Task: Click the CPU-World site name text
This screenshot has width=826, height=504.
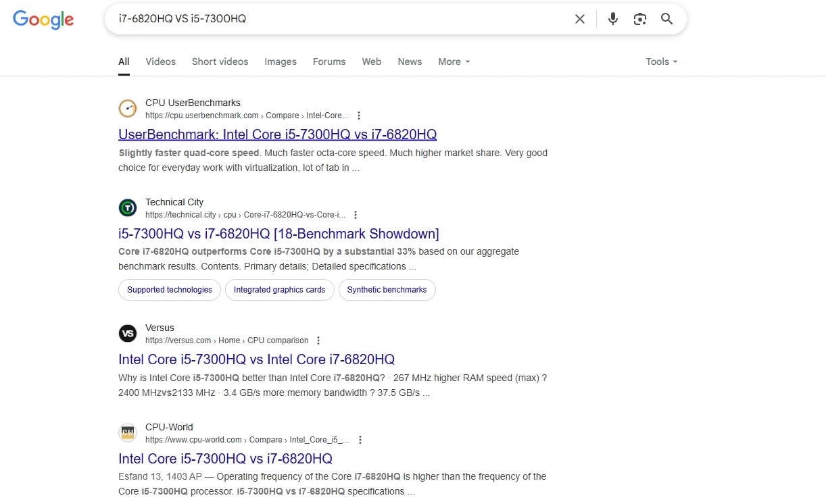Action: pyautogui.click(x=169, y=427)
